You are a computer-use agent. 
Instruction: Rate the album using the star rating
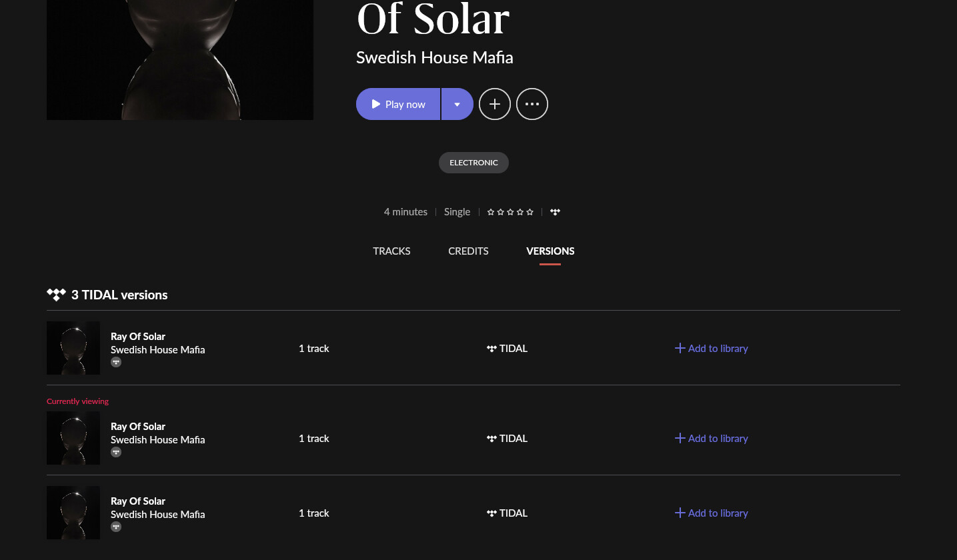tap(510, 212)
